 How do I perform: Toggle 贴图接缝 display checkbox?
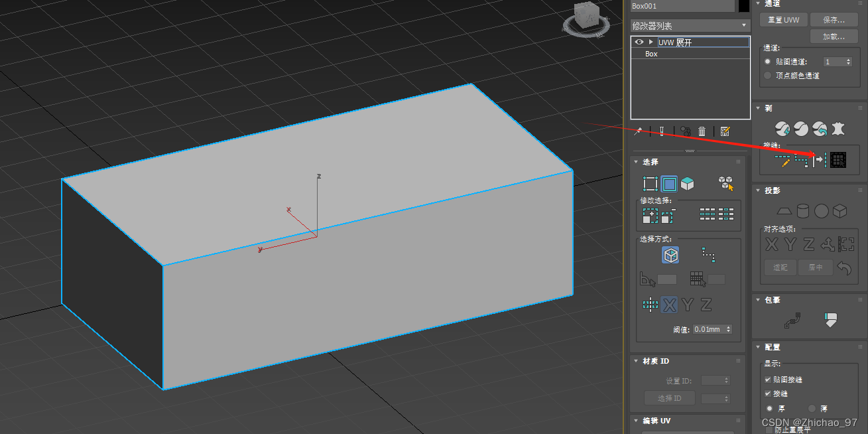pyautogui.click(x=768, y=380)
